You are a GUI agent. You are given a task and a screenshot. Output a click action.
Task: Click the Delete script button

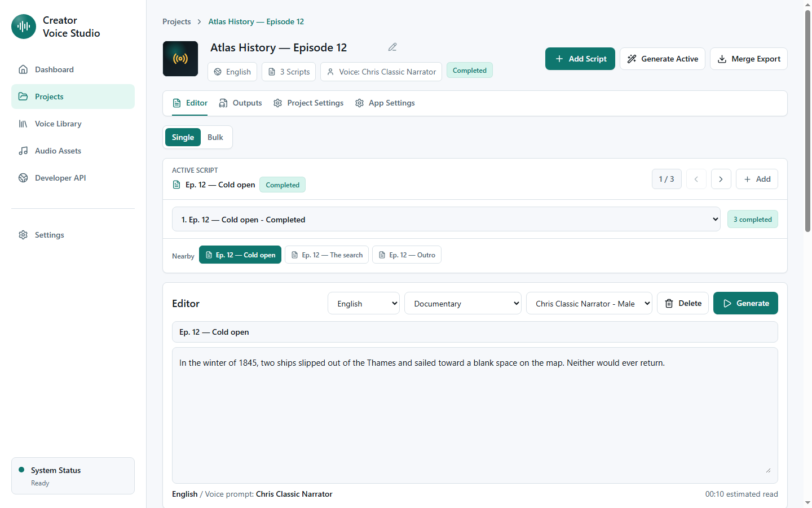pos(683,303)
